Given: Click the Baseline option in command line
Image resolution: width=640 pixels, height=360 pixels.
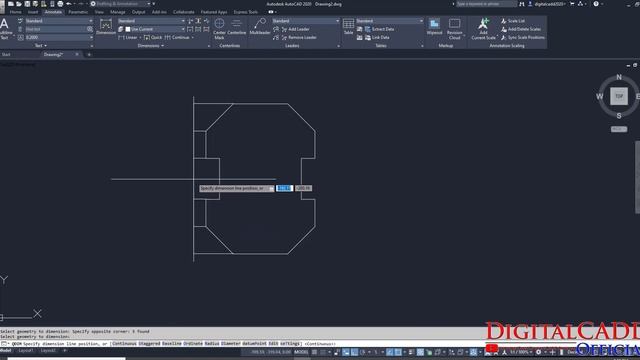Looking at the screenshot, I should pos(171,344).
